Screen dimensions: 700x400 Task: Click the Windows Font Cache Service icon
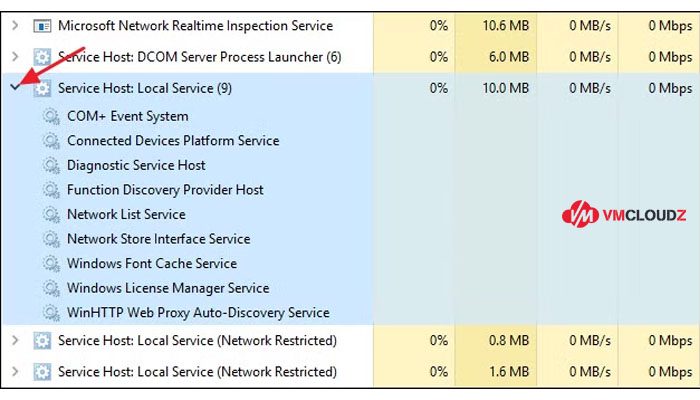click(51, 264)
